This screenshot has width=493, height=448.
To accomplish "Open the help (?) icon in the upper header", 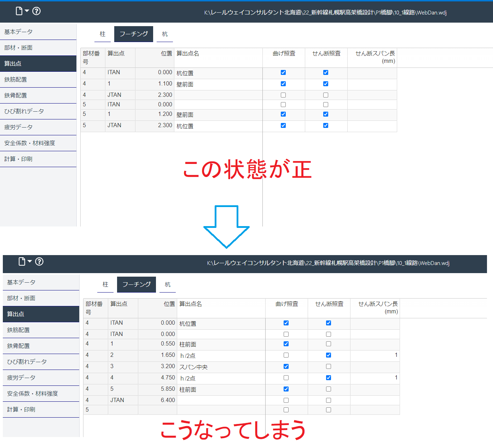I will click(x=36, y=11).
